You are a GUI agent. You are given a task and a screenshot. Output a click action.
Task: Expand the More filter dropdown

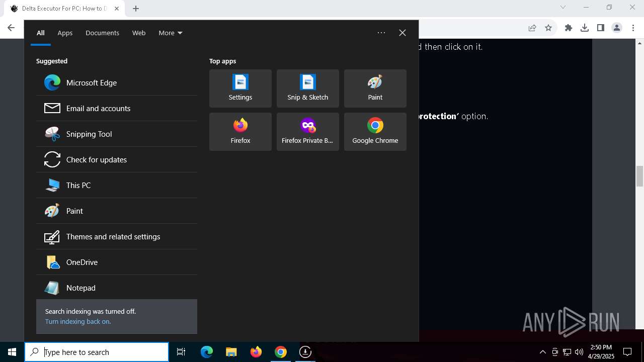click(x=171, y=33)
